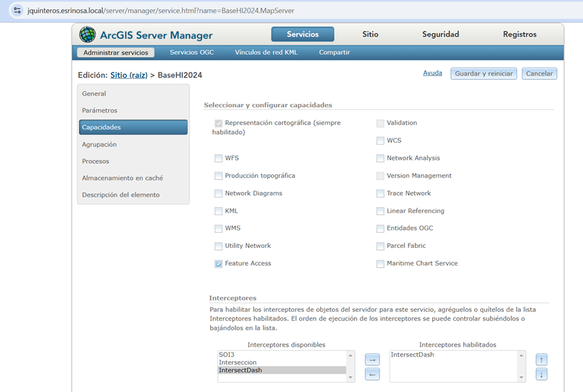
Task: Enable the WFS capability checkbox
Action: click(x=218, y=159)
